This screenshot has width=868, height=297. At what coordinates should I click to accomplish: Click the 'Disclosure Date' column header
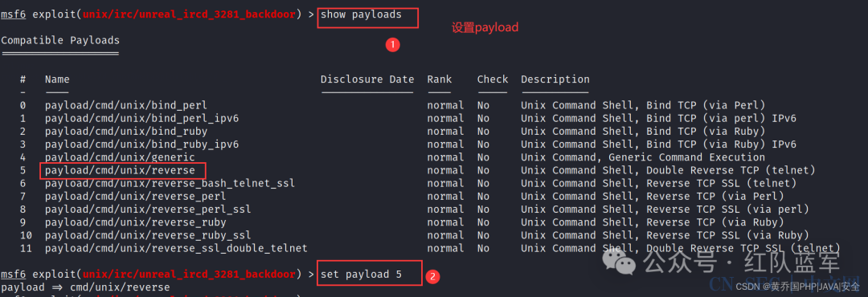(x=367, y=79)
